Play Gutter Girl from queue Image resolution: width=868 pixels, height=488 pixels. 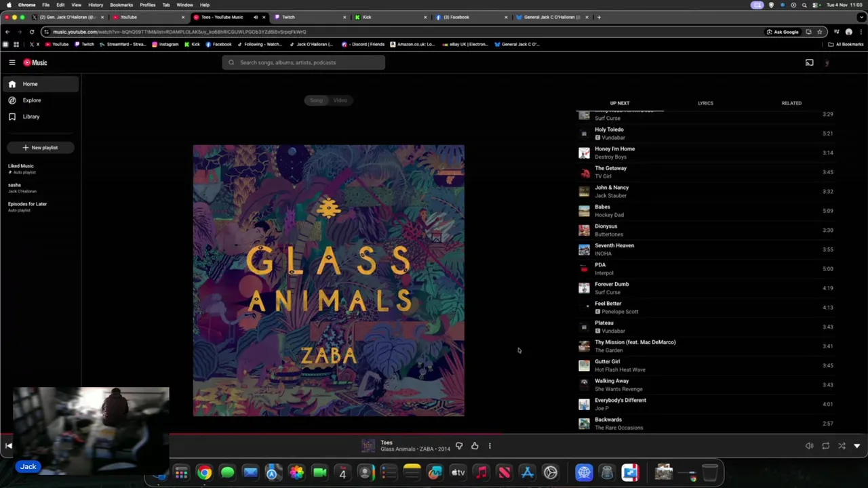[705, 365]
